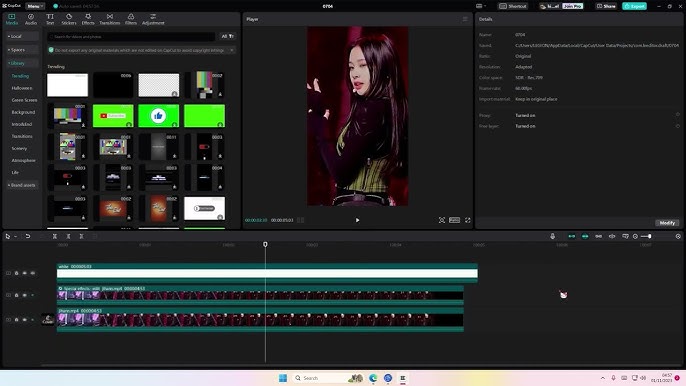
Task: Open the Adjustment tab
Action: pyautogui.click(x=153, y=19)
